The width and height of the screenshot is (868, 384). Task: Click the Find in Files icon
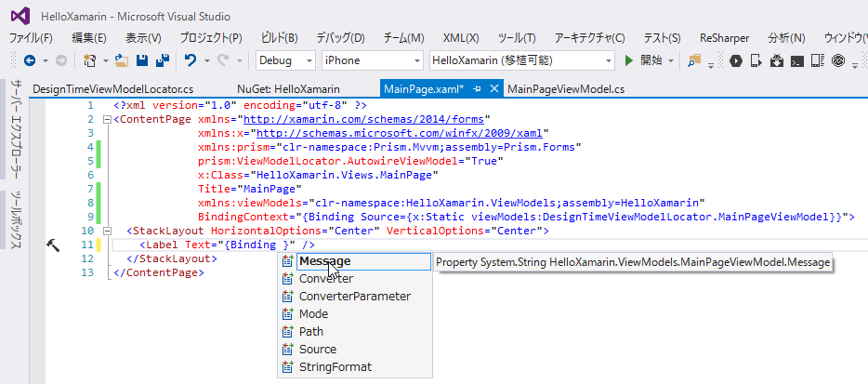point(695,60)
